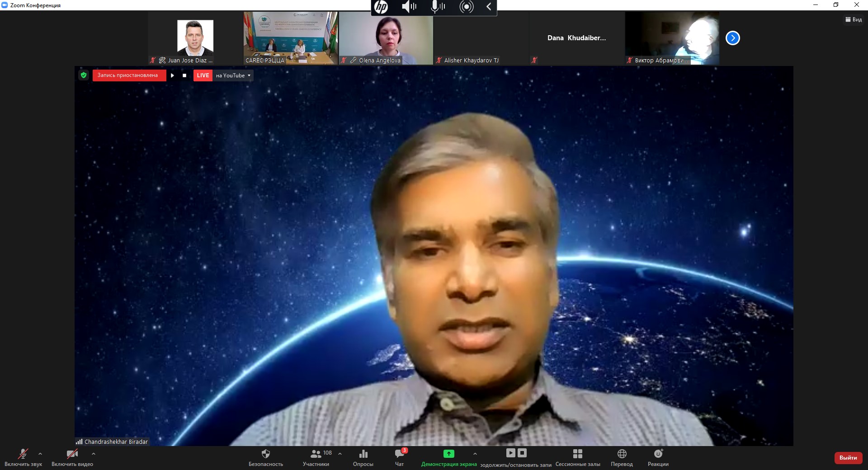
Task: Open the Вид view menu
Action: 854,19
